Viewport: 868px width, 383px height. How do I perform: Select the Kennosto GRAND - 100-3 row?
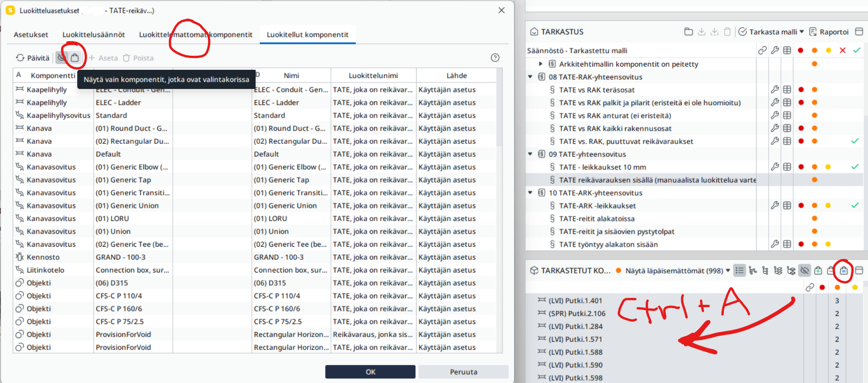255,257
